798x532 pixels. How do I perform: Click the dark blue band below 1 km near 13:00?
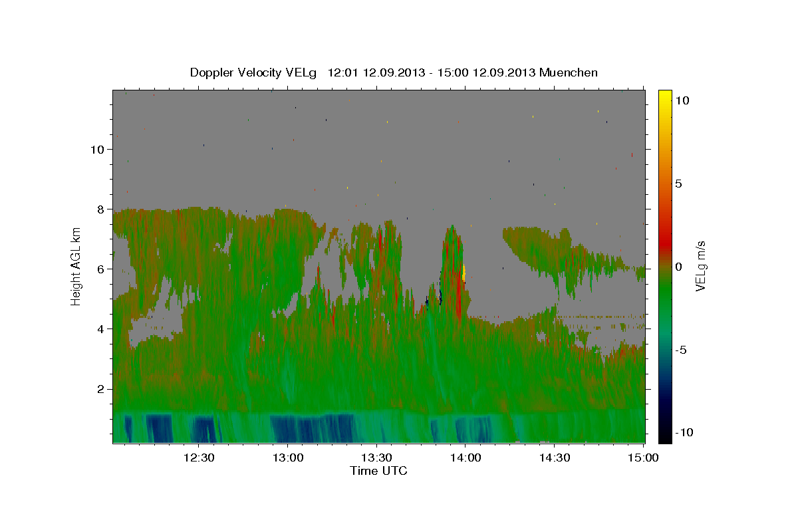pyautogui.click(x=313, y=428)
